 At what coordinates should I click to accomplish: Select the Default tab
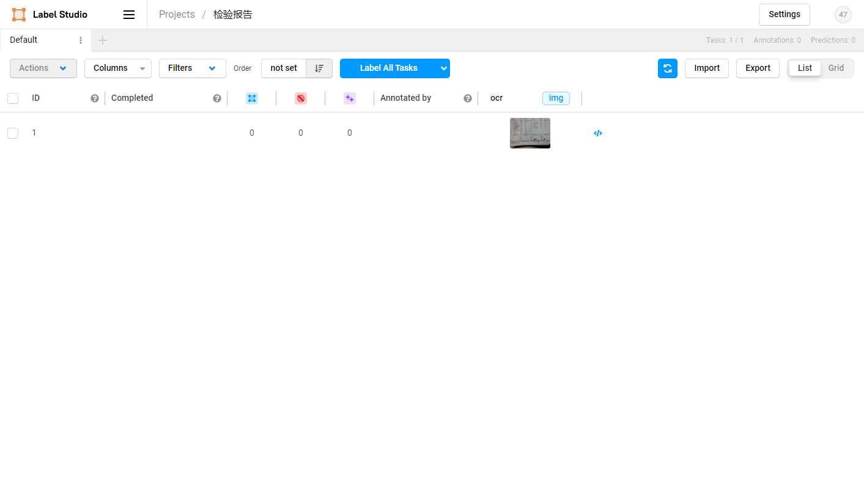[x=24, y=40]
